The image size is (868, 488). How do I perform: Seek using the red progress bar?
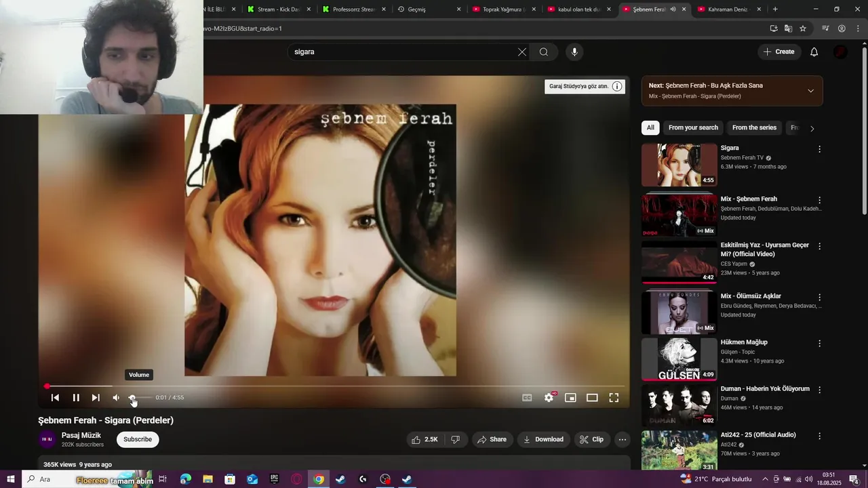pyautogui.click(x=334, y=386)
